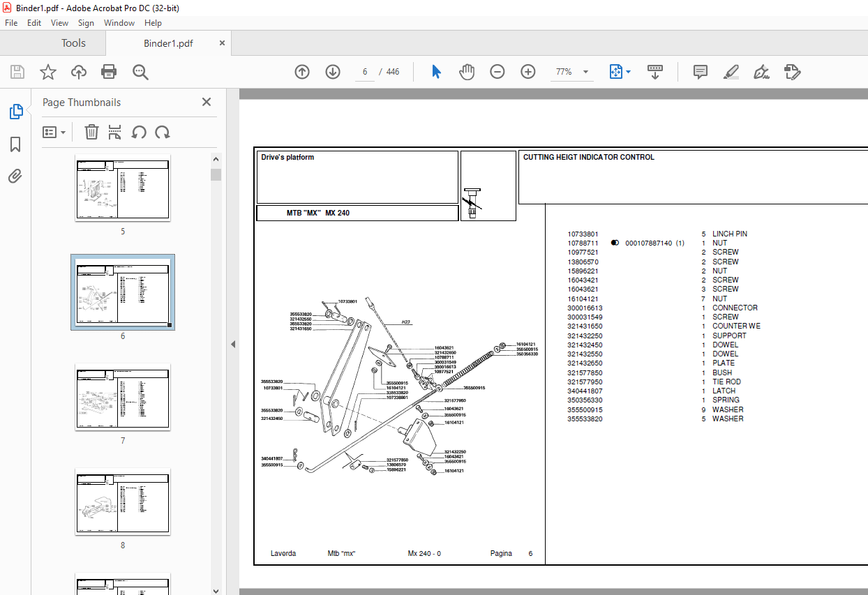Select page 7 thumbnail
This screenshot has width=868, height=595.
coord(123,397)
